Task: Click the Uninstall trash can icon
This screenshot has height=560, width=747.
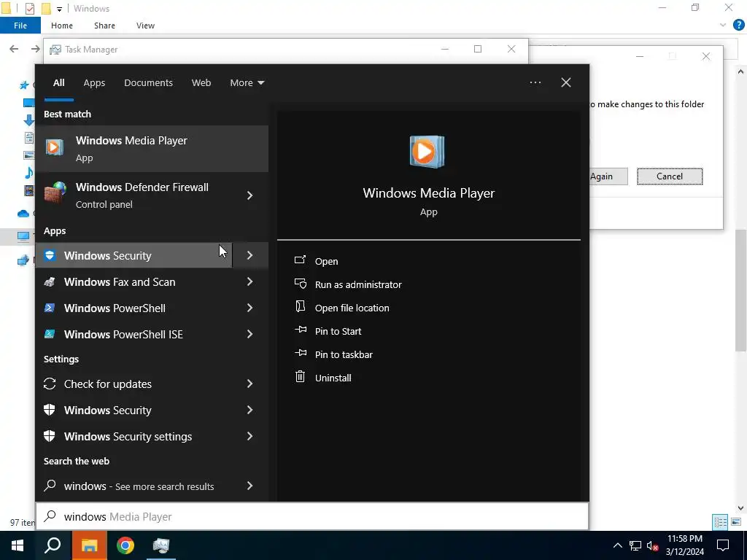Action: pos(300,377)
